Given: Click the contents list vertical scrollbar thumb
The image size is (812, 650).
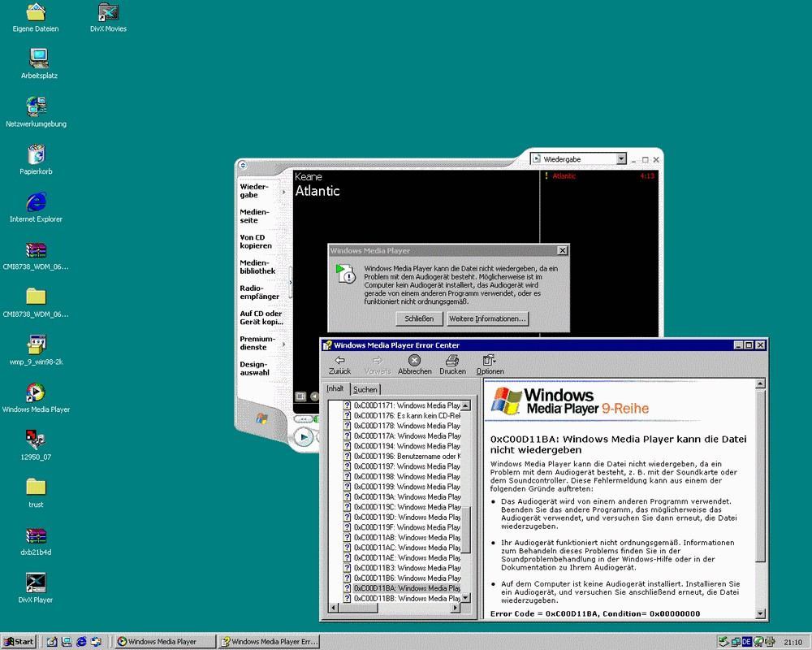Looking at the screenshot, I should (x=465, y=529).
